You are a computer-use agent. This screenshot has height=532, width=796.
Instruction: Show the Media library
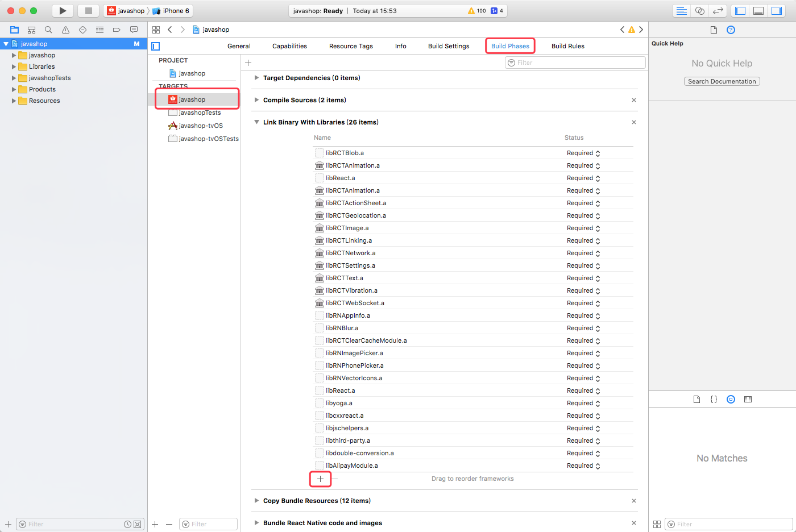748,399
